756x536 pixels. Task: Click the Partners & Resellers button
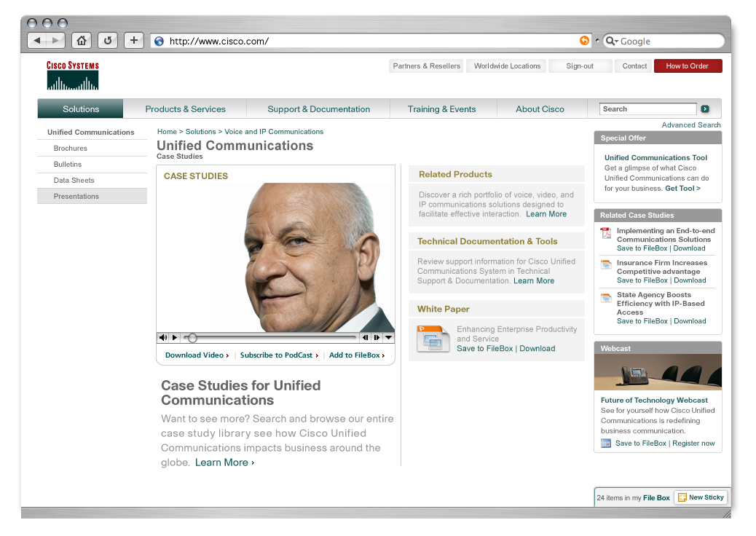426,66
